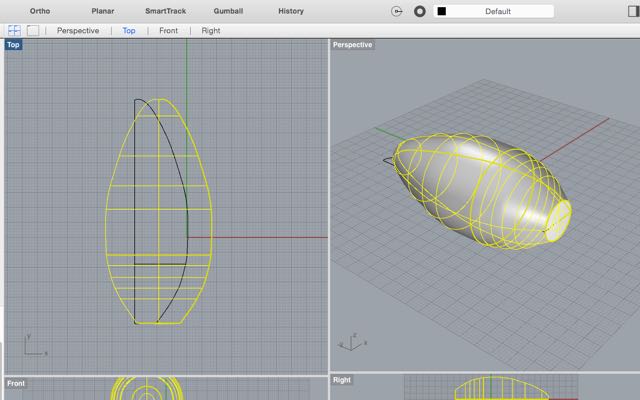Switch to four-viewport layout icon
Image resolution: width=640 pixels, height=400 pixels.
tap(14, 30)
